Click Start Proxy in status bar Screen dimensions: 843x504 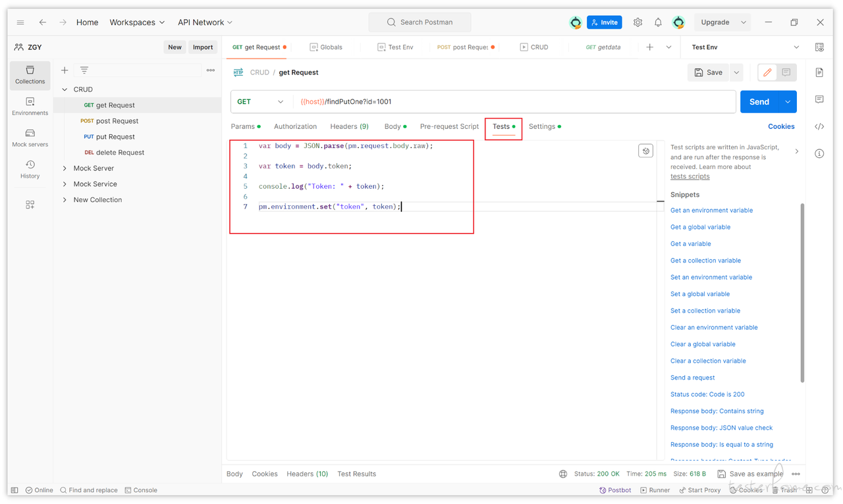699,490
